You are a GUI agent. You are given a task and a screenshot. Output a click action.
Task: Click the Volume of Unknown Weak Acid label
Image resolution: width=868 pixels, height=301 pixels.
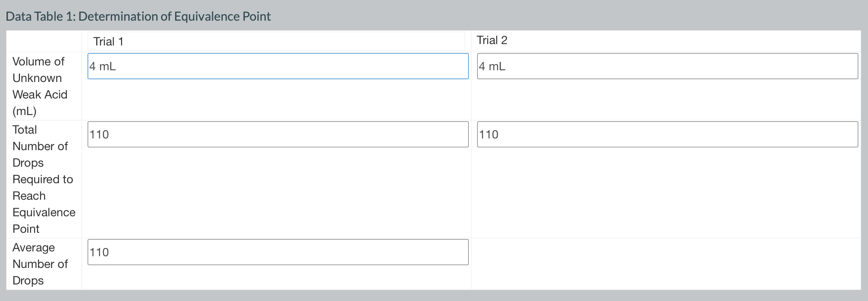pos(40,86)
